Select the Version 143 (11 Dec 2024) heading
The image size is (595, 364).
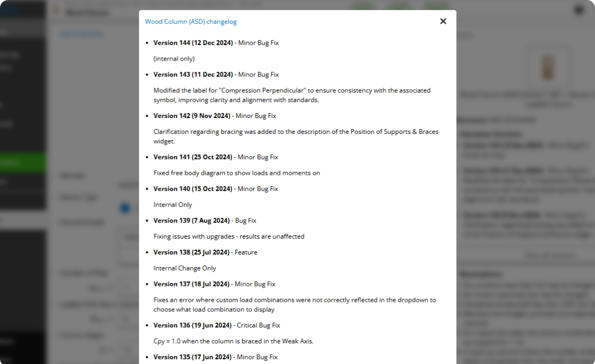click(x=216, y=74)
